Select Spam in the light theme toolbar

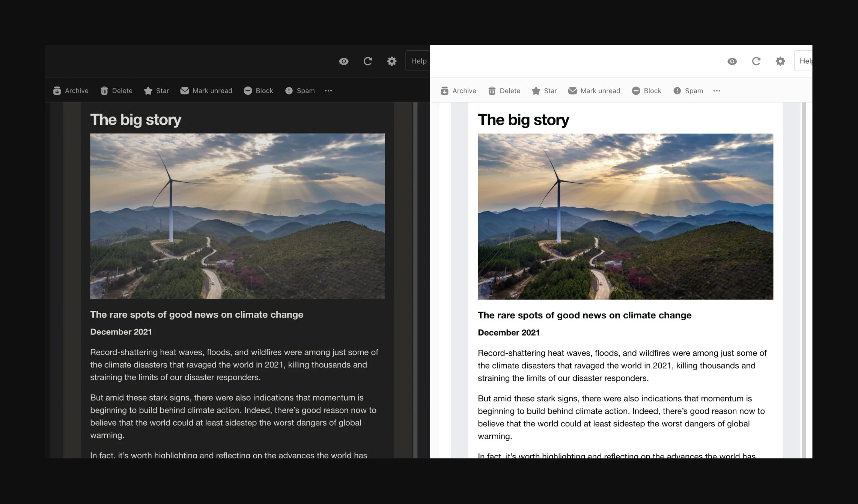tap(688, 90)
